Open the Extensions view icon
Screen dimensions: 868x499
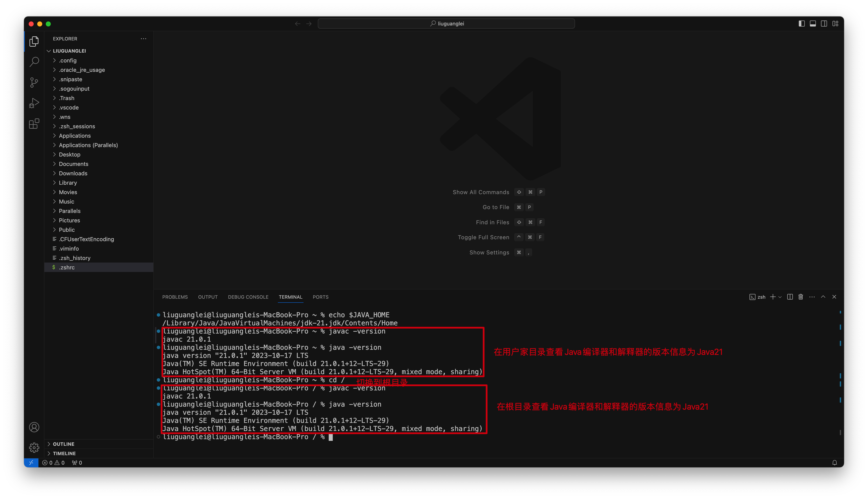click(34, 123)
